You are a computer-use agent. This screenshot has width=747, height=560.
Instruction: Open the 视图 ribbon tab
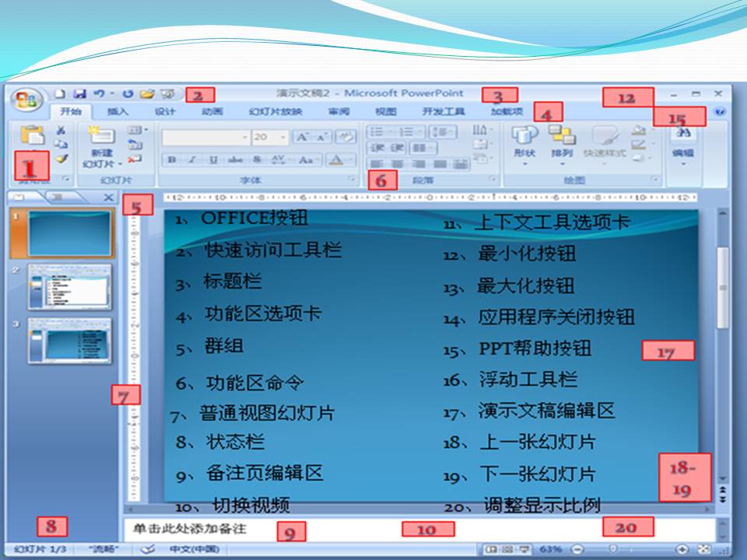coord(386,111)
